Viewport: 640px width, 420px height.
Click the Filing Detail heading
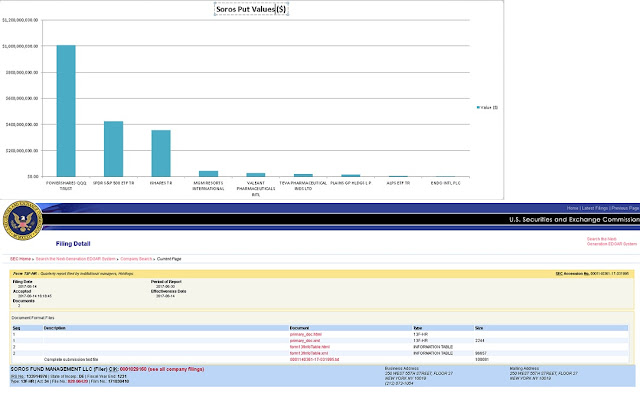pos(73,244)
